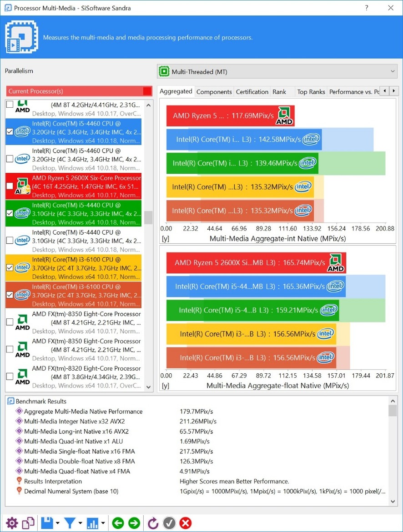Click the help question mark in title bar
Screen dimensions: 403x532
point(366,8)
